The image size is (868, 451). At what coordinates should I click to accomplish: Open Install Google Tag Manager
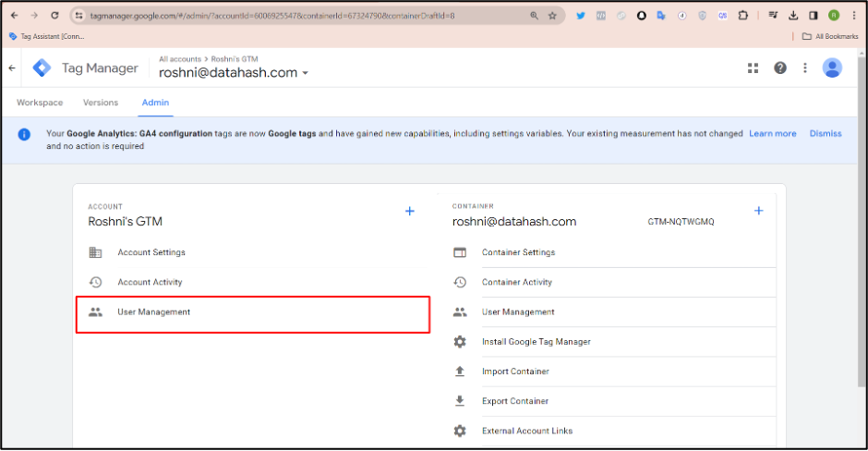[x=536, y=342]
